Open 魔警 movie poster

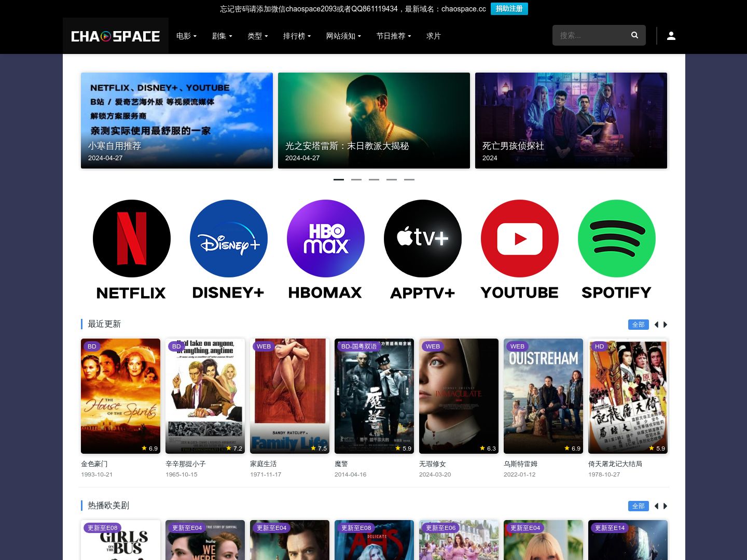click(x=374, y=396)
